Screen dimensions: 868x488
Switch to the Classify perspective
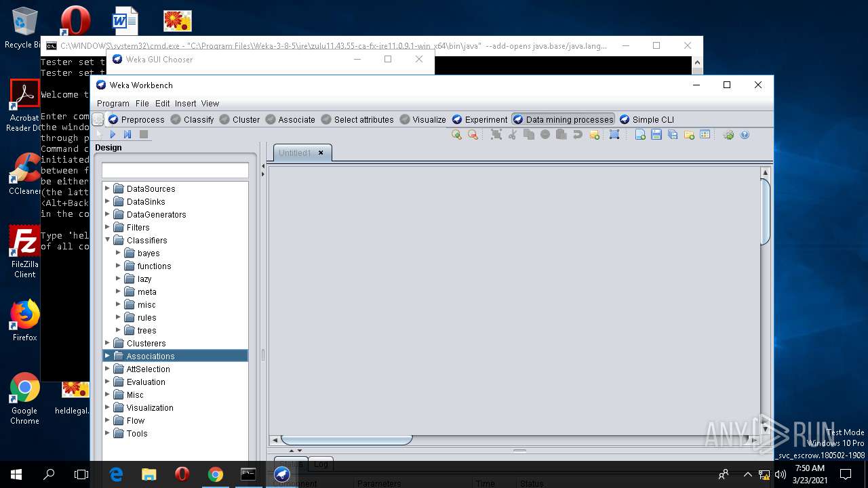[x=192, y=119]
